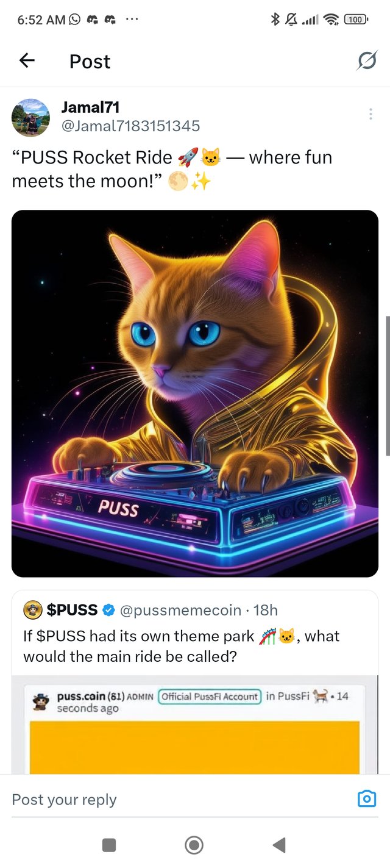Open the Jamal71 display name

click(x=90, y=107)
